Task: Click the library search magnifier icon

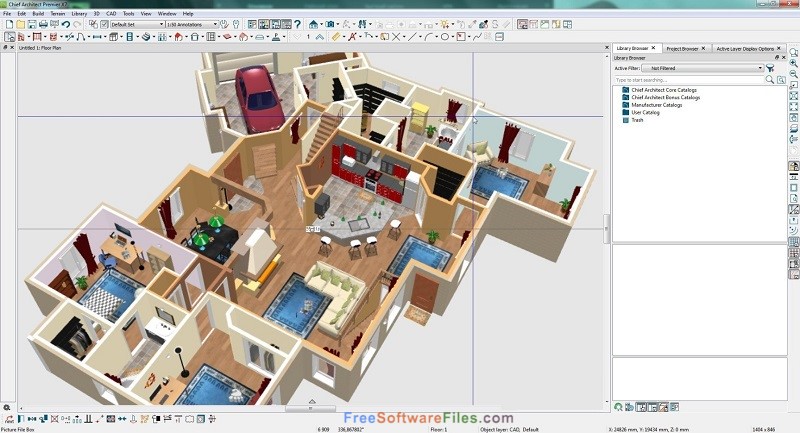Action: pyautogui.click(x=770, y=80)
